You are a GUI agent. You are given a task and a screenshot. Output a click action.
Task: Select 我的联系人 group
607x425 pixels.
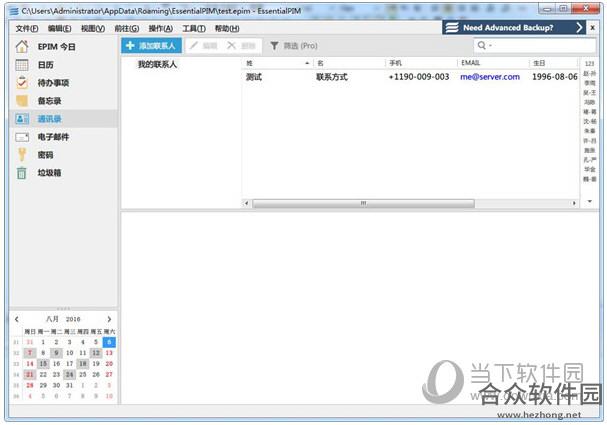pos(157,64)
